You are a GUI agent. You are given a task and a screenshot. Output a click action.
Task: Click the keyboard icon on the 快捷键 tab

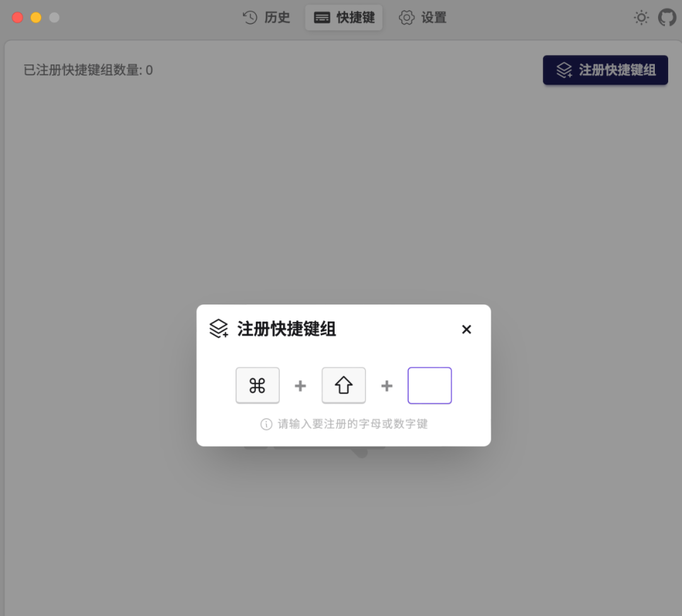[322, 17]
